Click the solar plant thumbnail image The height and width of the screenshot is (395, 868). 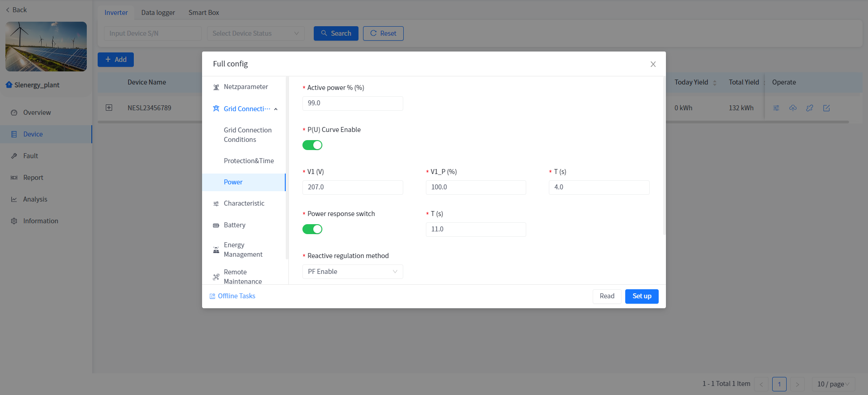tap(46, 47)
